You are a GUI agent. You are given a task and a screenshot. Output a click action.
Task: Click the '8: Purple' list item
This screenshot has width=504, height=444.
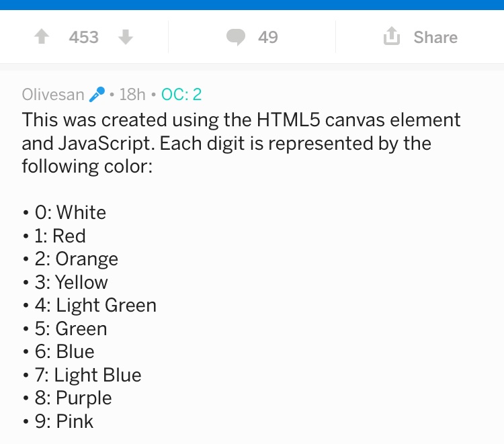73,398
